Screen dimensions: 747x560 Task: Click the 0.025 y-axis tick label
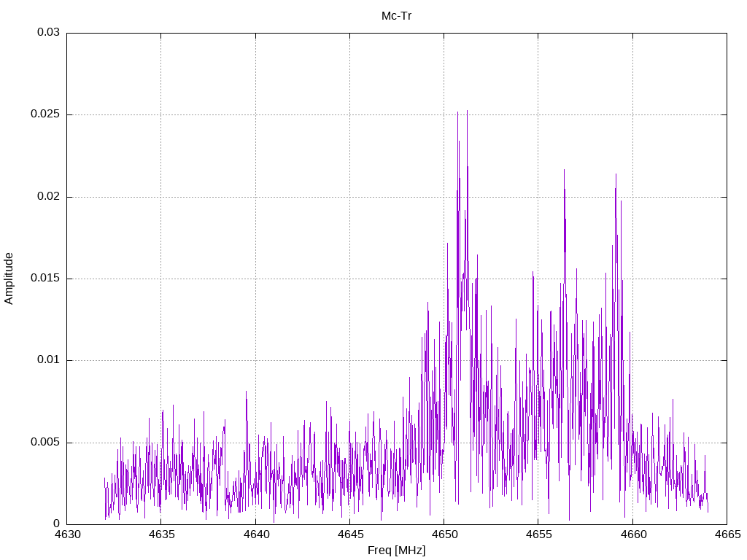(x=46, y=114)
